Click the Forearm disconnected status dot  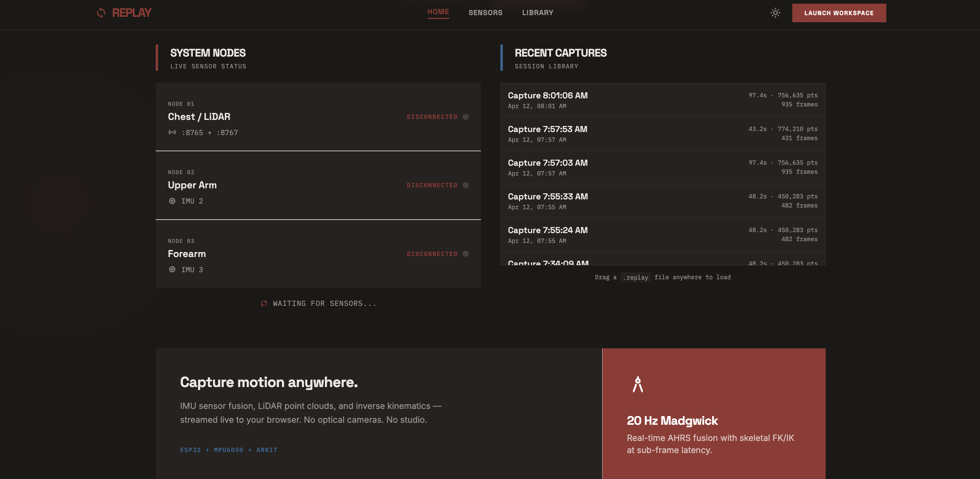coord(465,254)
